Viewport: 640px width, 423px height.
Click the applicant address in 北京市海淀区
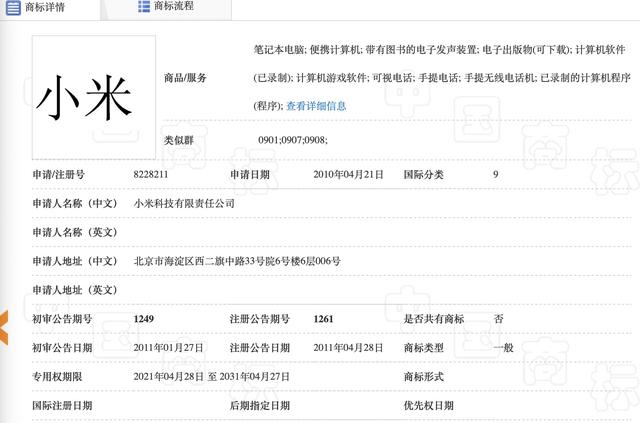point(237,261)
